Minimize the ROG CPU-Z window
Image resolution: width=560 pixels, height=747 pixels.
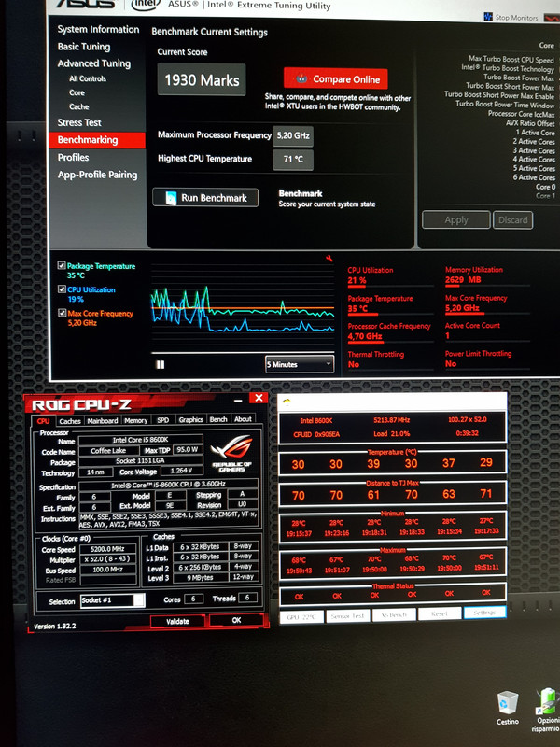click(238, 400)
